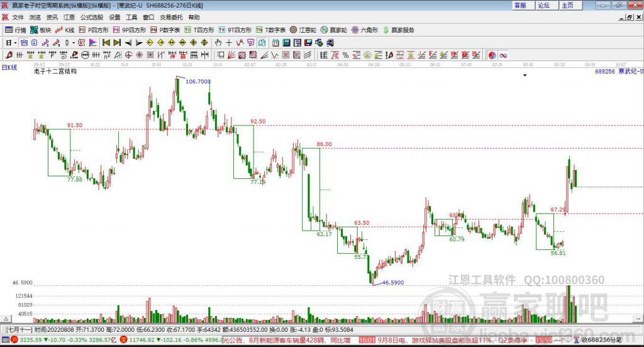Click the scroll arrow at chart bottom right
644x347 pixels.
[x=638, y=319]
